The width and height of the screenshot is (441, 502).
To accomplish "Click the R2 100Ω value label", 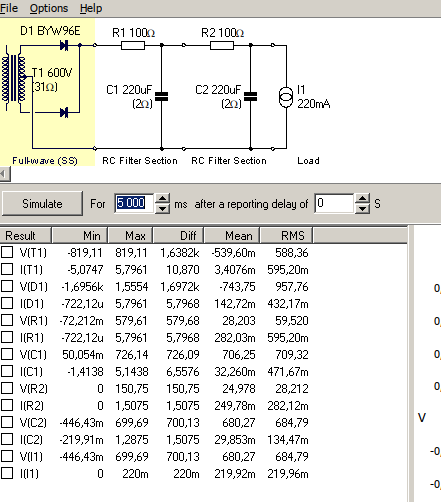I will point(223,33).
